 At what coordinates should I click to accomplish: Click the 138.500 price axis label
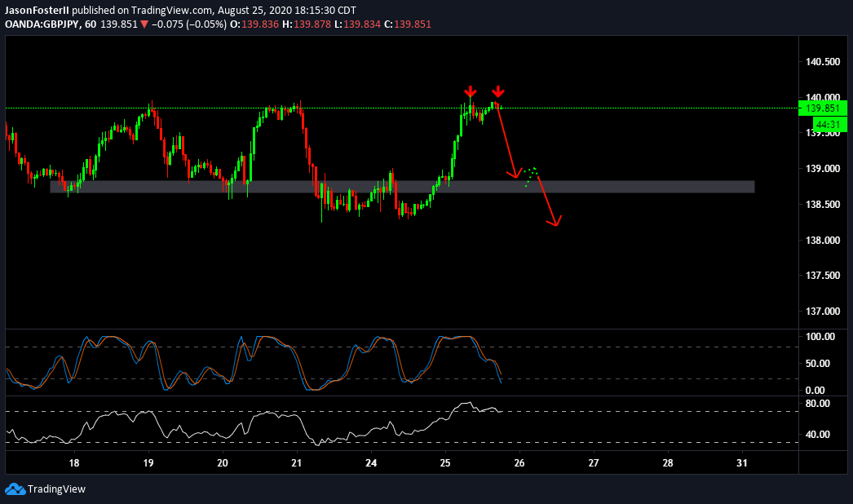[823, 205]
